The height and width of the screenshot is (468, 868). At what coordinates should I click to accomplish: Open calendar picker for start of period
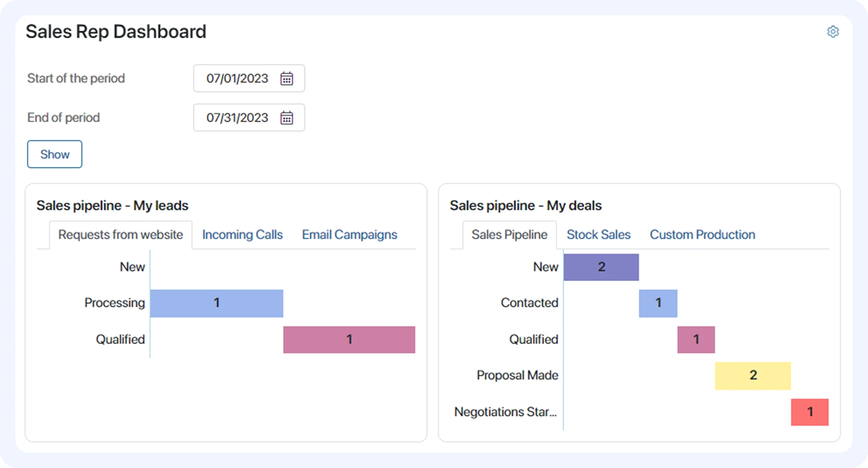(x=287, y=78)
